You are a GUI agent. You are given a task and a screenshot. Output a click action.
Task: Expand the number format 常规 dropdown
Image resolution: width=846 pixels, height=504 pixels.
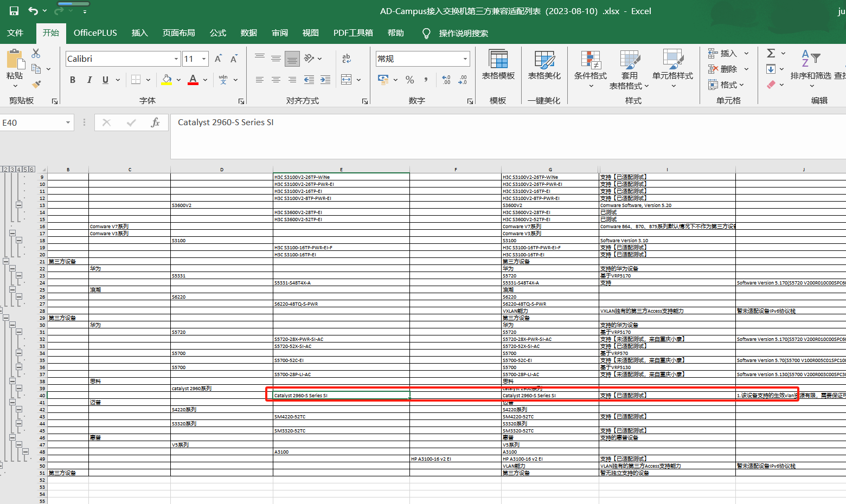click(465, 59)
